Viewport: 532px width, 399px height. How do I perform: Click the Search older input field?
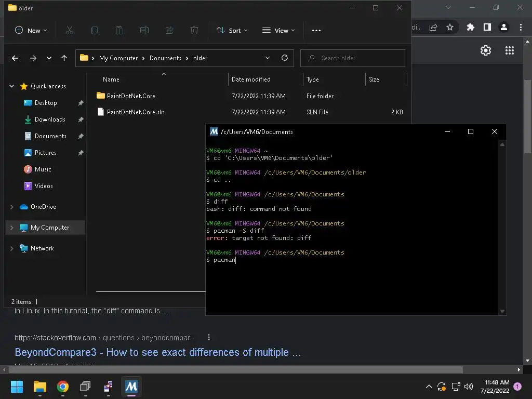tap(353, 58)
